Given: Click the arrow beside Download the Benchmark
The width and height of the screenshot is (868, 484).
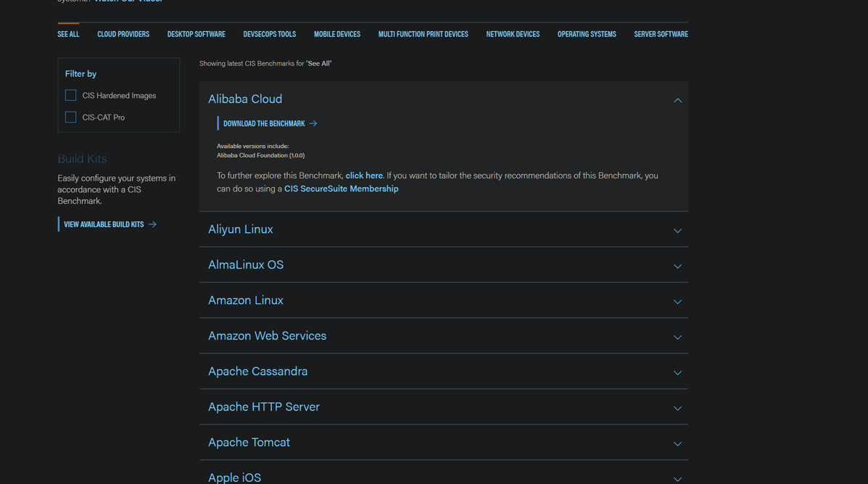Looking at the screenshot, I should click(313, 123).
